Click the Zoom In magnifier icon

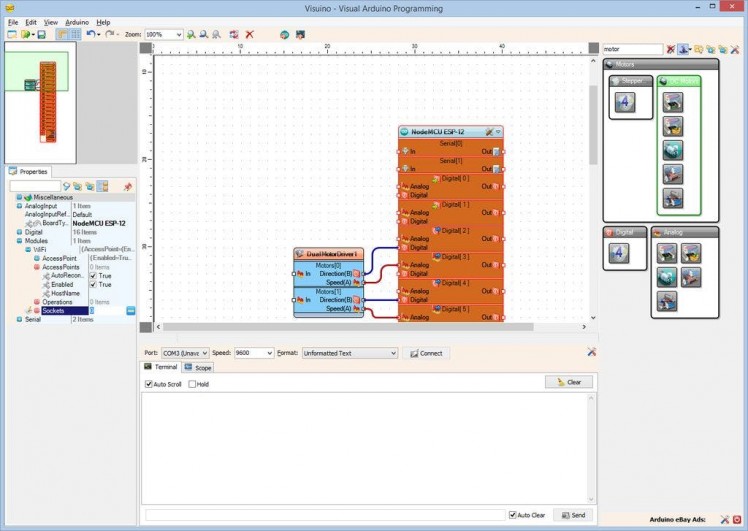point(191,34)
